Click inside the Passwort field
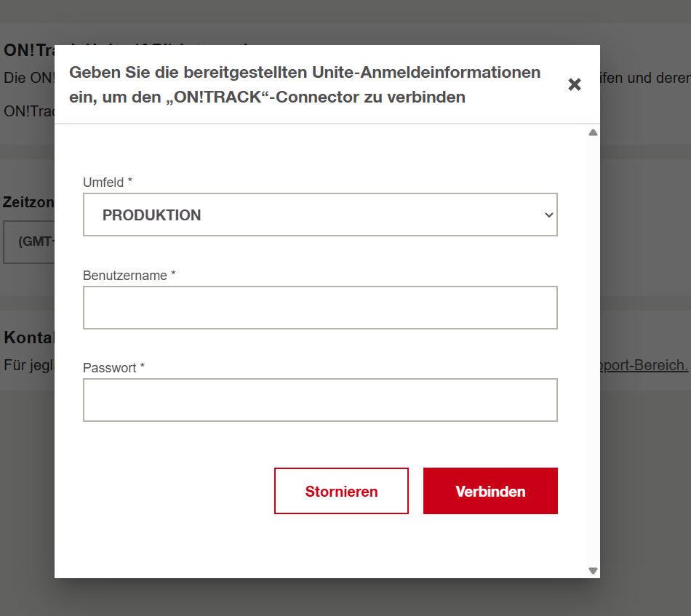 (x=320, y=400)
